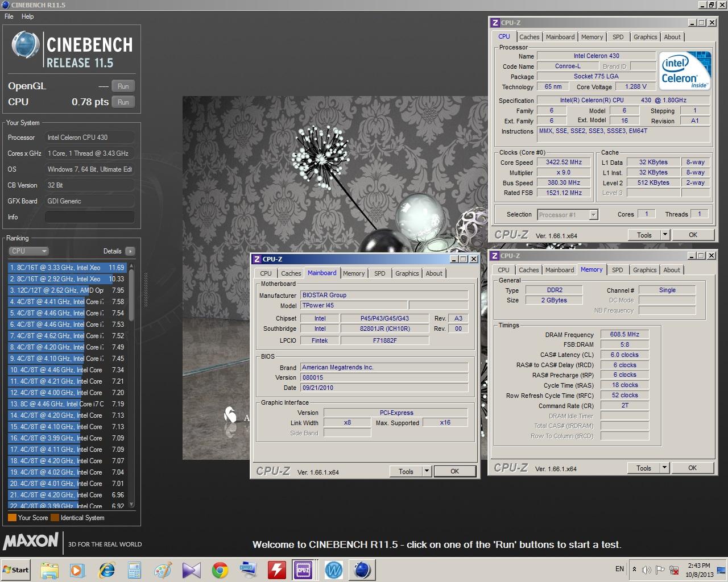Launch Windows Media Player from taskbar
Screen dimensions: 728x582
(x=78, y=569)
